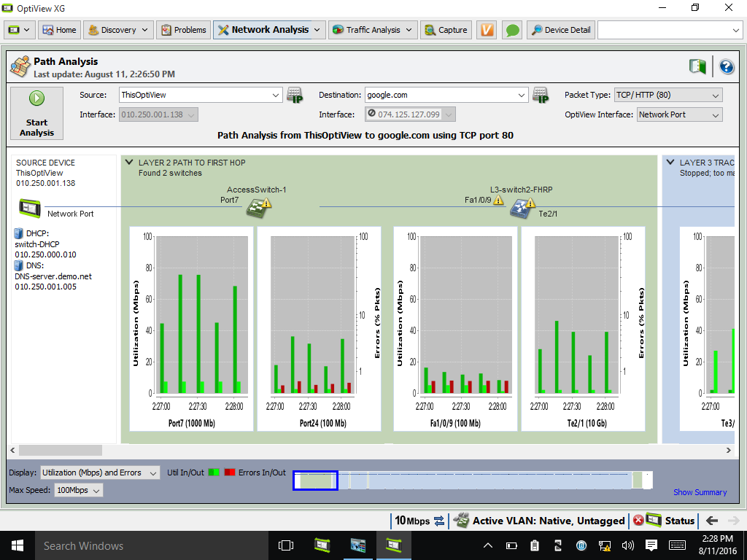Collapse the Layer 2 Path to First Hop section
Screen dimensions: 747x560
point(129,163)
